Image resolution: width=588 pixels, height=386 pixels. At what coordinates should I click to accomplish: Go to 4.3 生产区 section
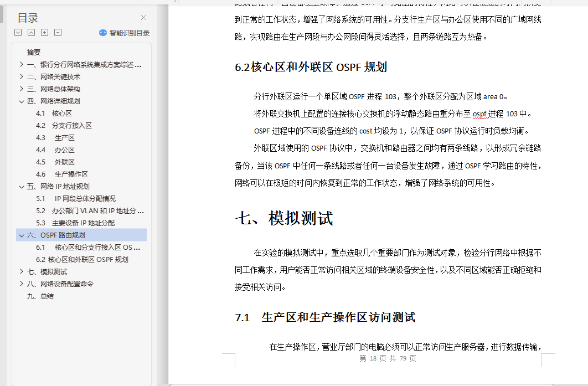55,138
